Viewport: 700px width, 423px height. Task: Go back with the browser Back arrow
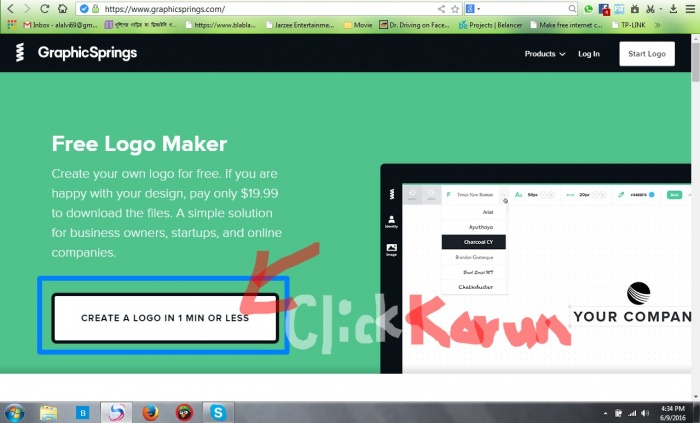[x=11, y=8]
